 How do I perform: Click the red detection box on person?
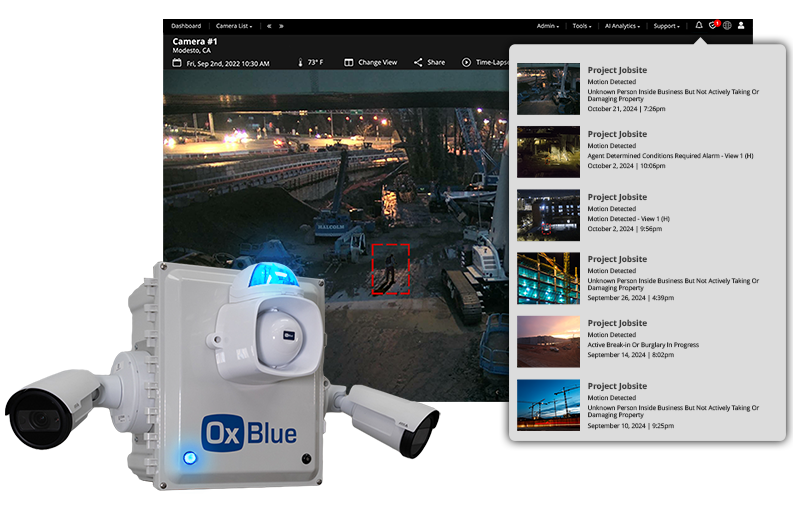(x=390, y=269)
